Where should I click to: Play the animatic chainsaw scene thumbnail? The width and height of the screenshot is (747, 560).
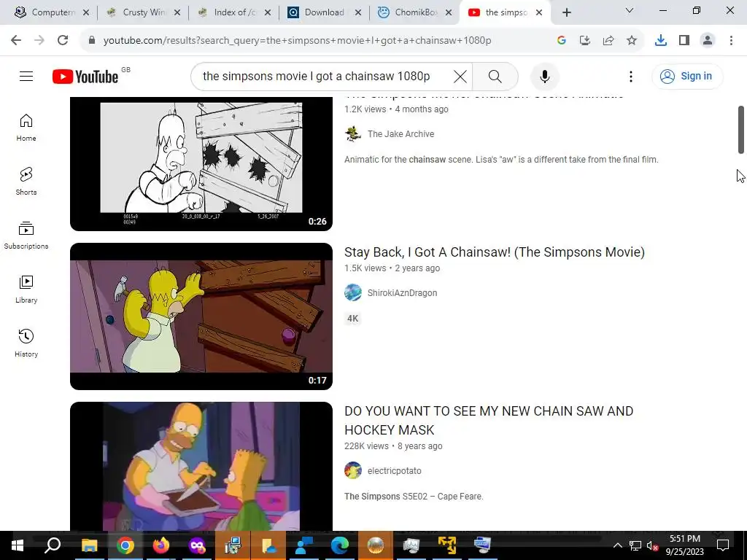[201, 164]
